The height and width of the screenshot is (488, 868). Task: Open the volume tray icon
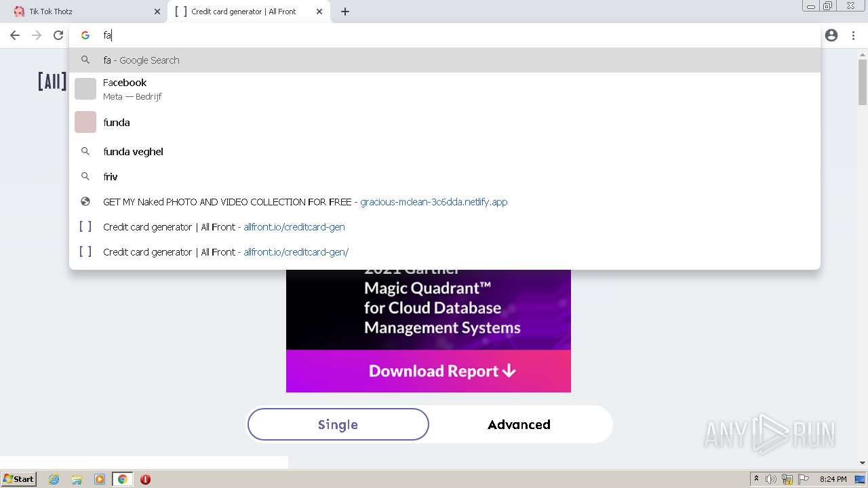click(x=771, y=479)
